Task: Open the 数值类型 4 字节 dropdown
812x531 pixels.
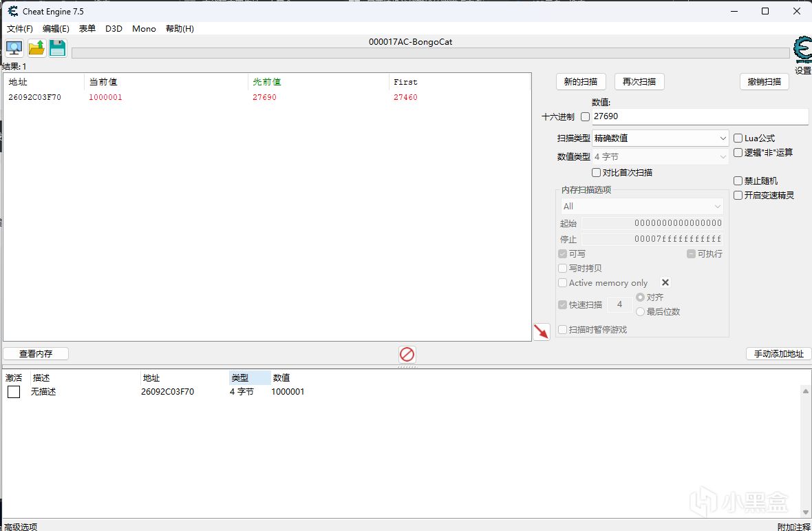Action: (661, 156)
